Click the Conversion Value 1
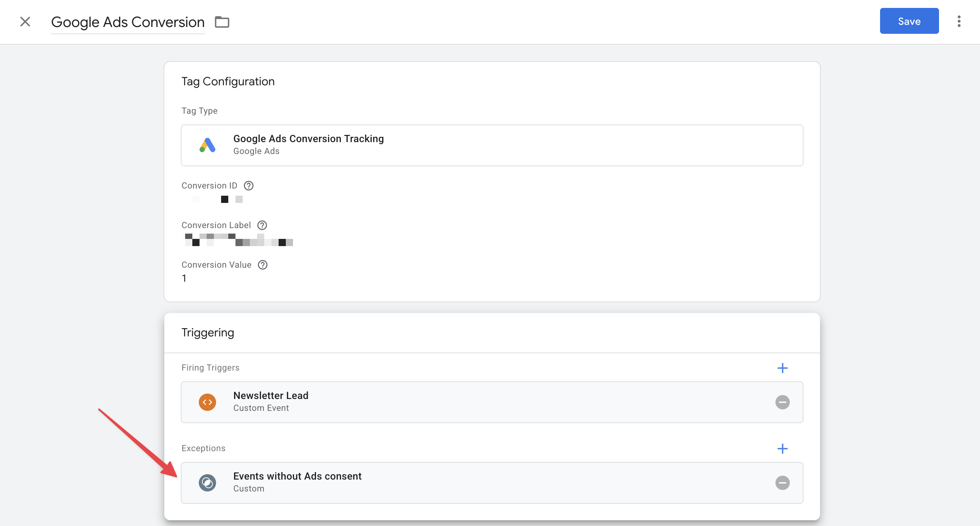The image size is (980, 526). click(x=184, y=278)
